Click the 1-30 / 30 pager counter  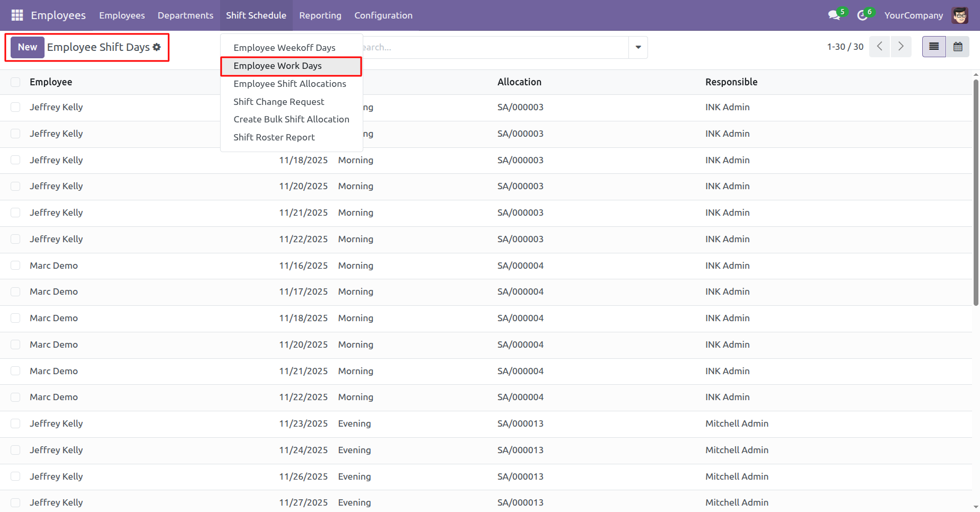[845, 47]
